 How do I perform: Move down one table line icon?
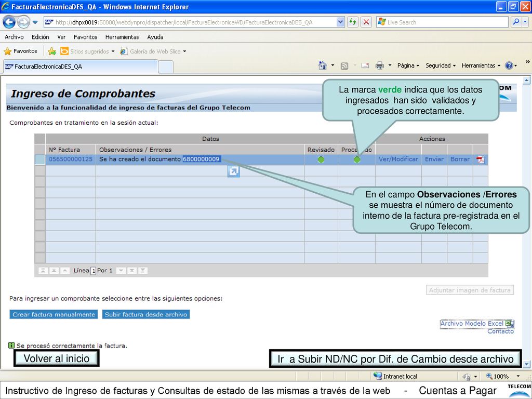pos(121,270)
